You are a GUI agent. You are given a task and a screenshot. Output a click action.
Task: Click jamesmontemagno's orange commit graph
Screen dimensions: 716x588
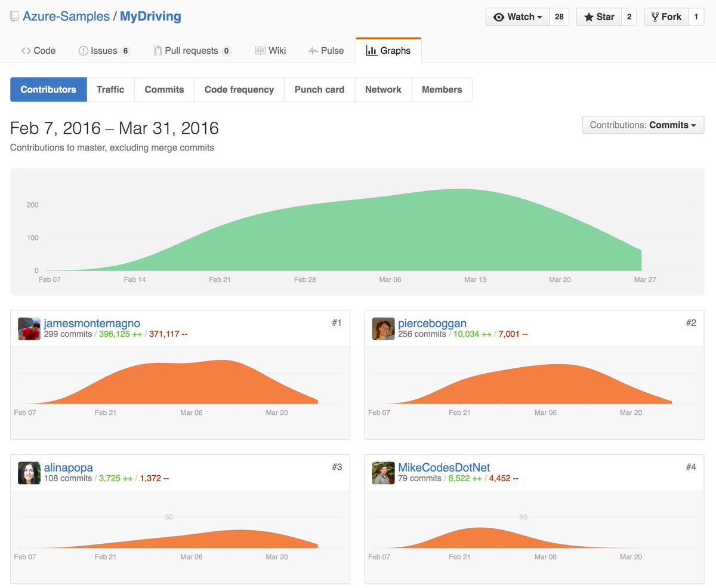pos(169,382)
